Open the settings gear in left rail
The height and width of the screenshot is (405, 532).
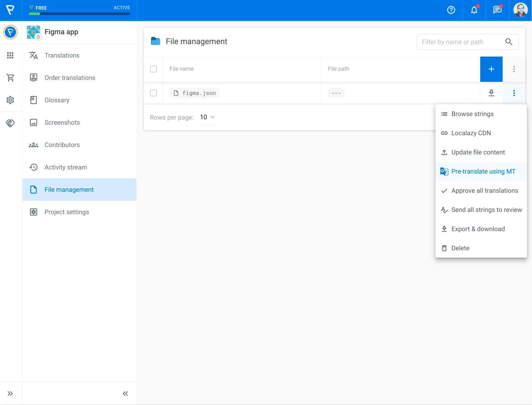[x=10, y=100]
